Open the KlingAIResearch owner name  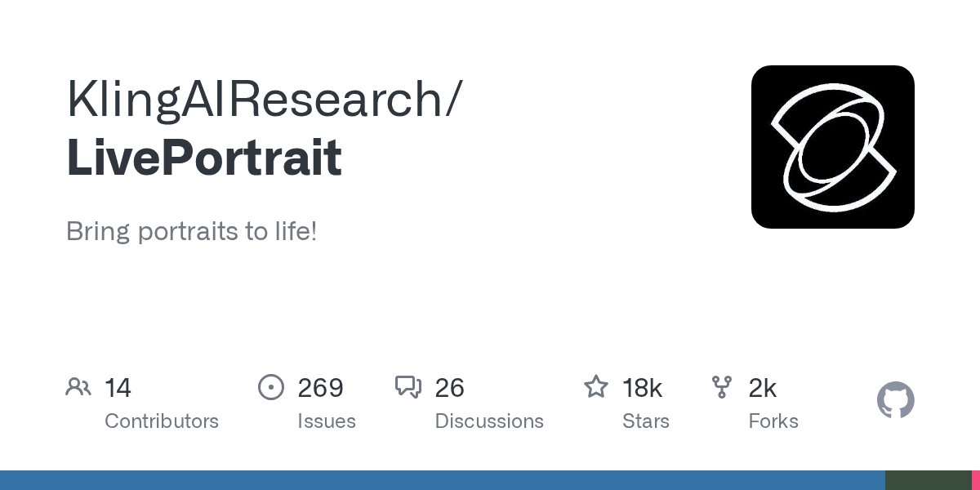263,99
